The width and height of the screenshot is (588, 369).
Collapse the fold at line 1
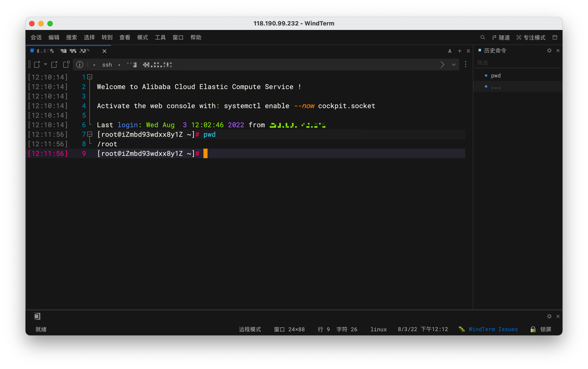[x=90, y=77]
